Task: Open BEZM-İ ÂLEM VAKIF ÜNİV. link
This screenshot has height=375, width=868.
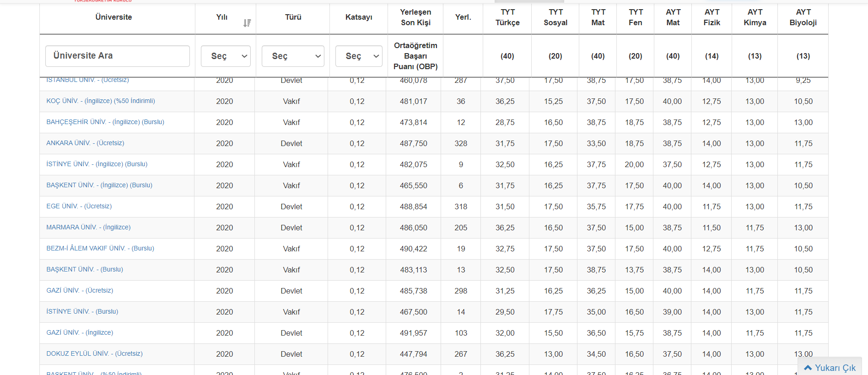Action: [x=100, y=248]
